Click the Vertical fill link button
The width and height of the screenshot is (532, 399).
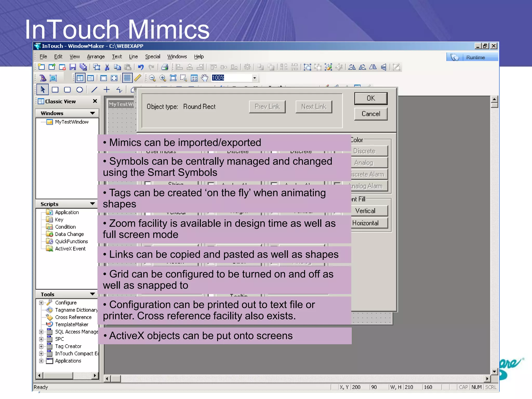tap(368, 211)
